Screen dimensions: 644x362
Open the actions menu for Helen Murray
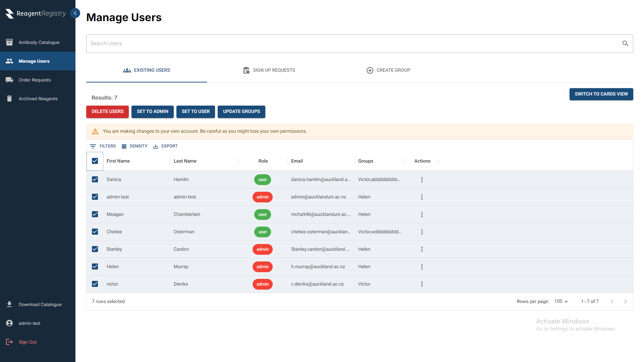tap(422, 266)
